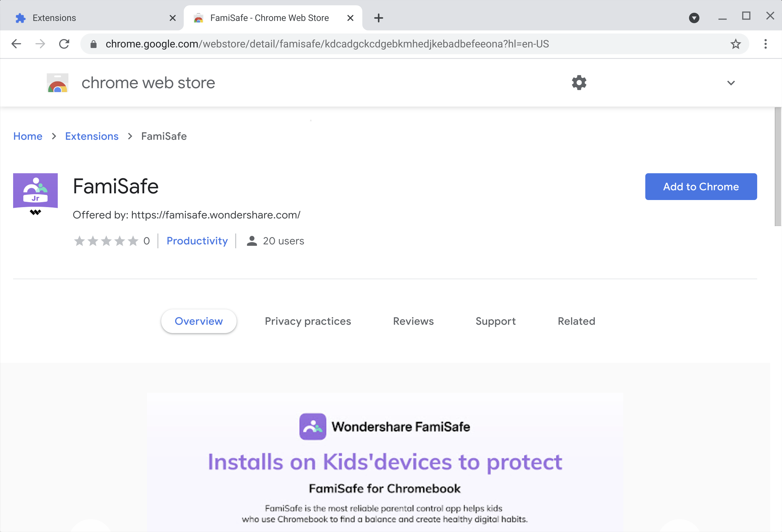Click the padlock site info icon
This screenshot has height=532, width=782.
tap(93, 44)
